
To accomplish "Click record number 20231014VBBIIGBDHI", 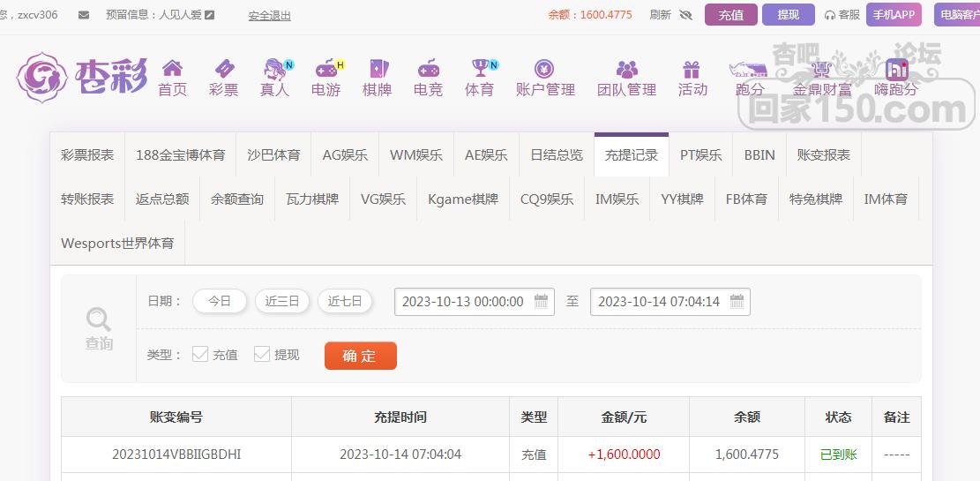I will click(x=176, y=455).
